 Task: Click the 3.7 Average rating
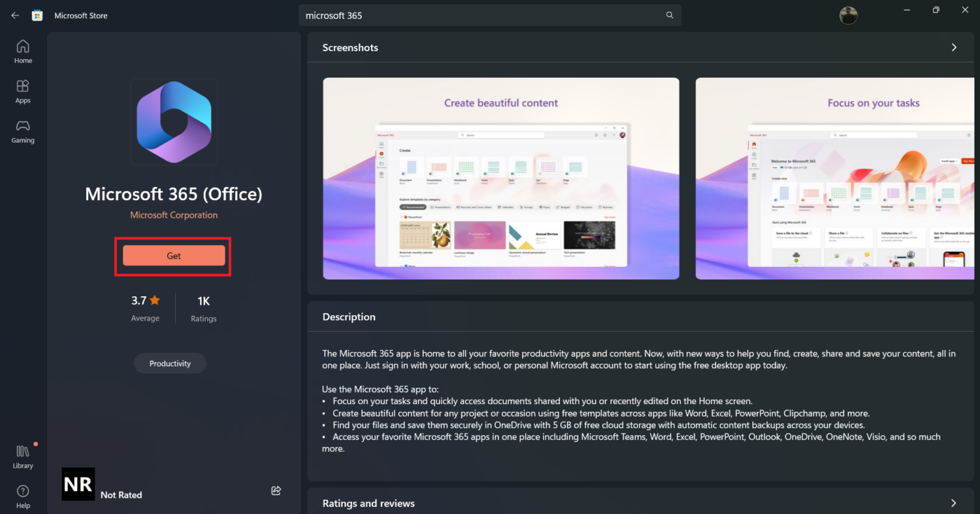click(145, 309)
